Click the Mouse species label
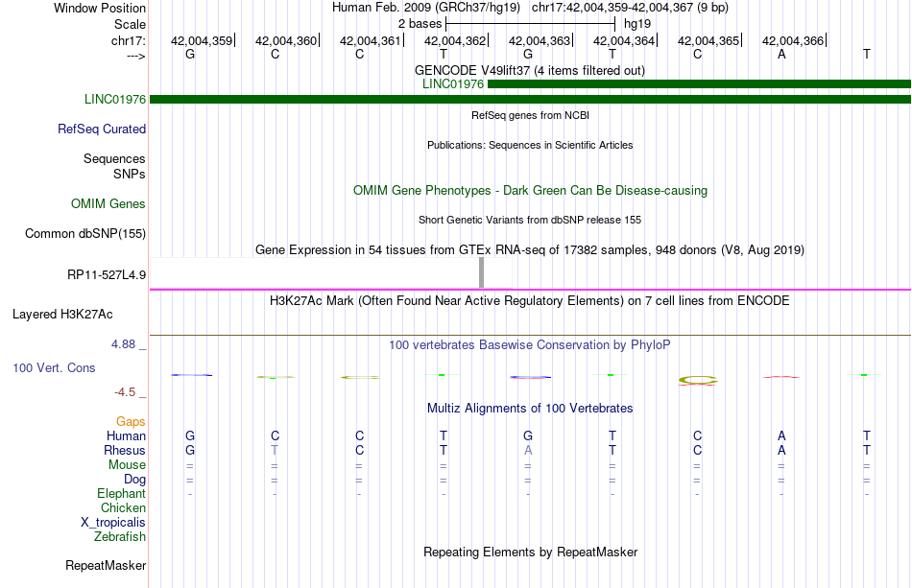912x588 pixels. pyautogui.click(x=127, y=465)
